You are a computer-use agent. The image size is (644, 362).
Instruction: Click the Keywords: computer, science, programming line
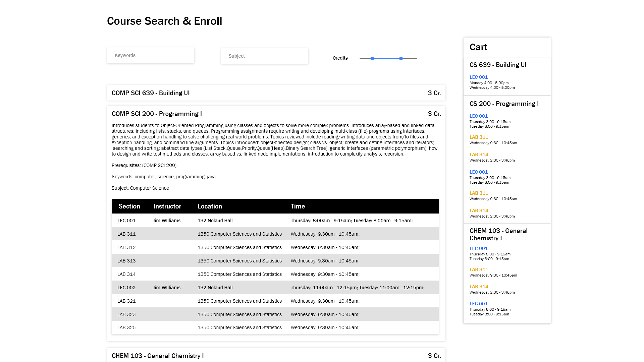[164, 177]
